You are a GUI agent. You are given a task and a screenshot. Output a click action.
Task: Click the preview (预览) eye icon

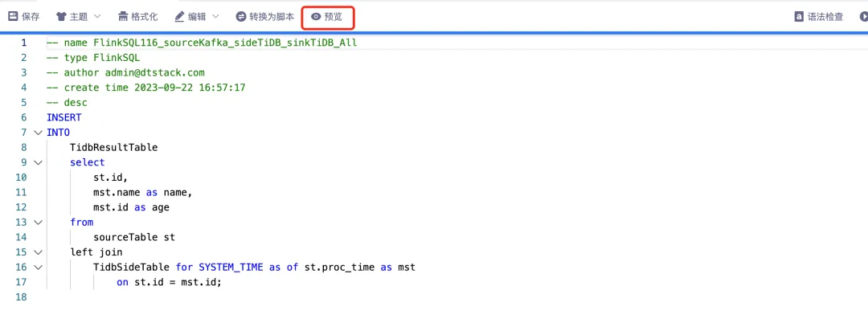(x=316, y=17)
